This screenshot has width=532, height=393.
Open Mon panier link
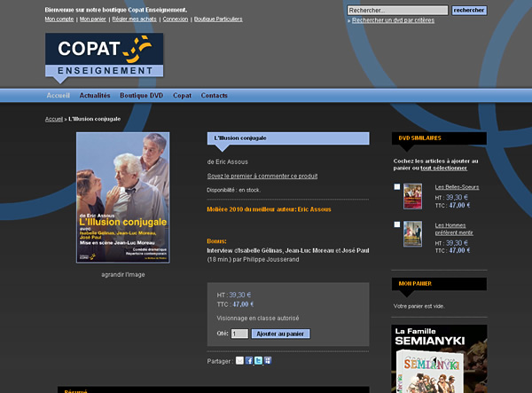click(x=92, y=19)
